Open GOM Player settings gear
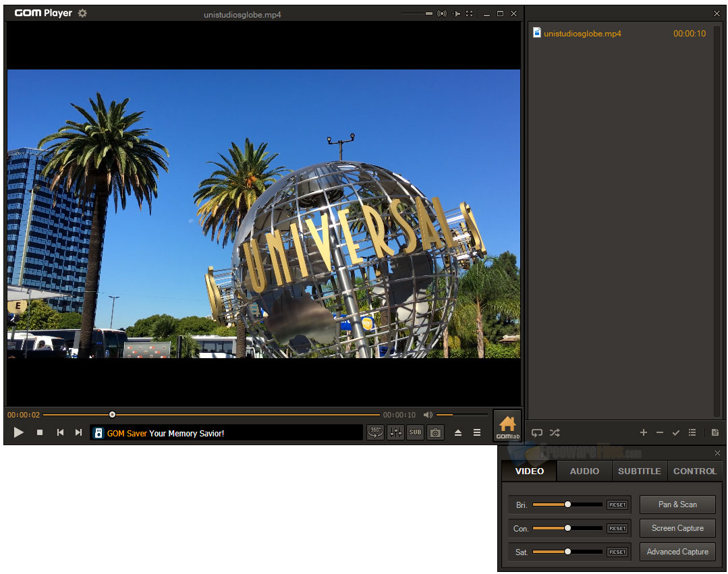The height and width of the screenshot is (574, 728). tap(82, 13)
